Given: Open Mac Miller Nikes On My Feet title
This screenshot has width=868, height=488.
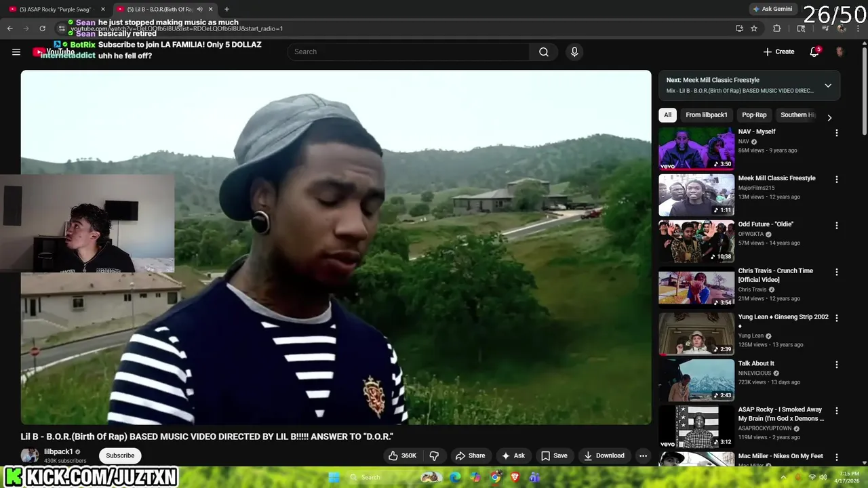Looking at the screenshot, I should pos(781,456).
